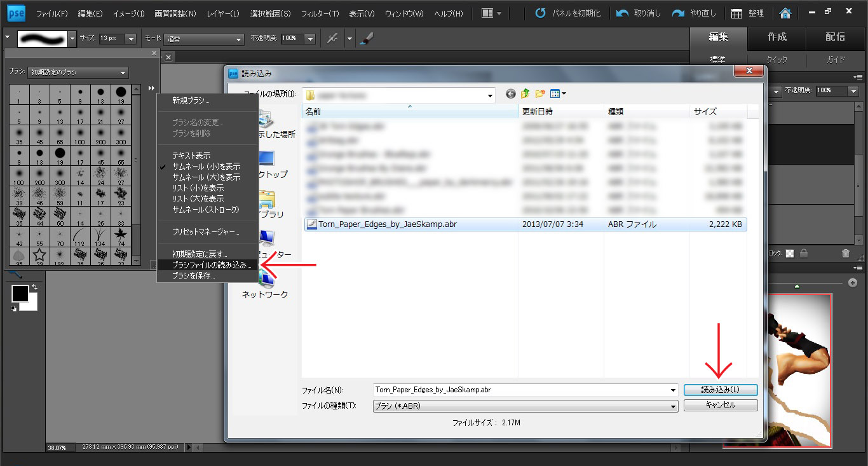The width and height of the screenshot is (868, 466).
Task: Delete layer with the trash icon
Action: [x=845, y=253]
